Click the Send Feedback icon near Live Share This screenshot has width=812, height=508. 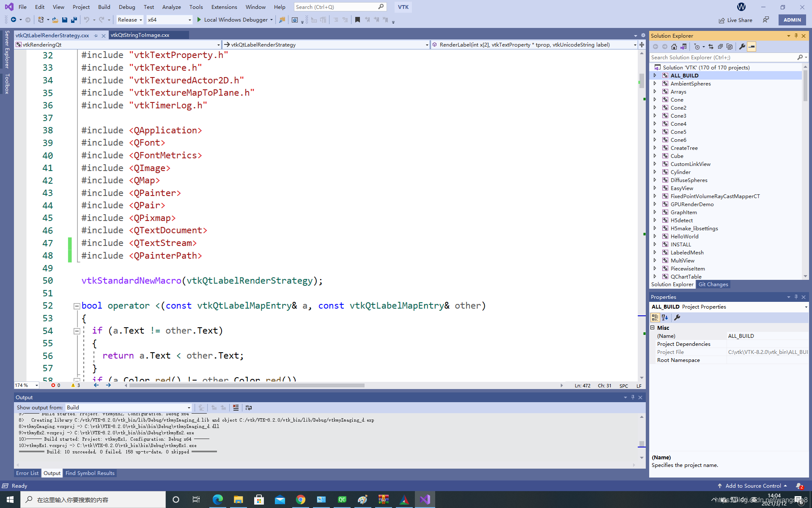point(766,19)
